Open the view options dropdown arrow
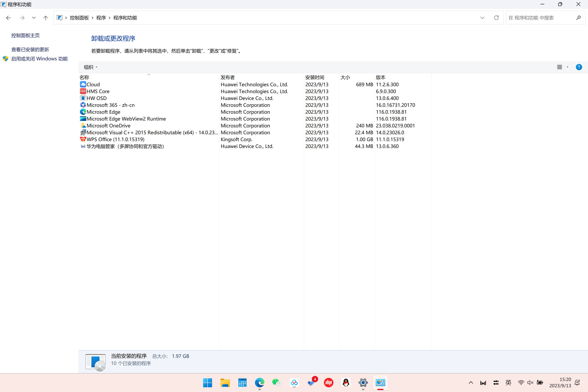 [x=567, y=67]
